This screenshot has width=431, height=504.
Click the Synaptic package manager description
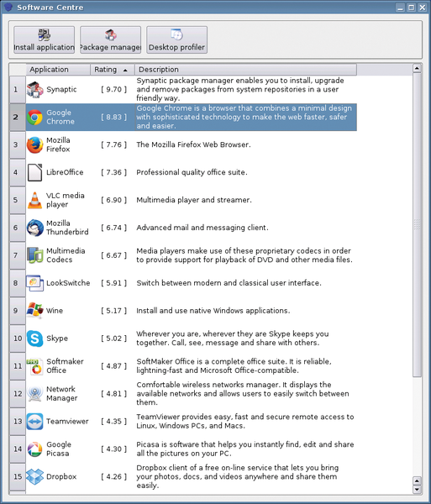(x=240, y=89)
